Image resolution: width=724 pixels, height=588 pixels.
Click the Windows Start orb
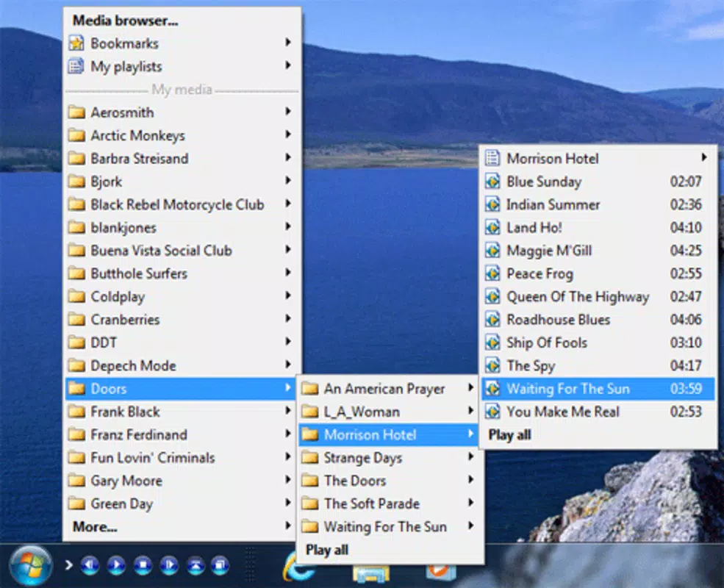click(30, 566)
